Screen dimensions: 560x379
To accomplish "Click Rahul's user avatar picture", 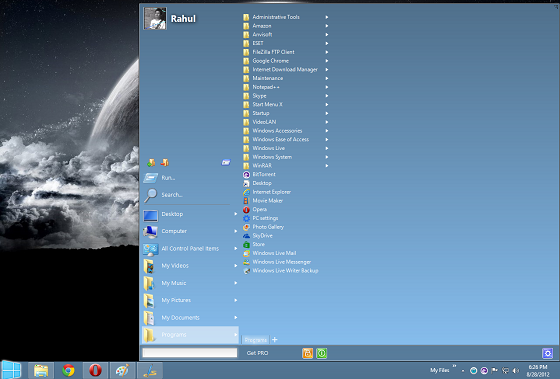I will (155, 18).
